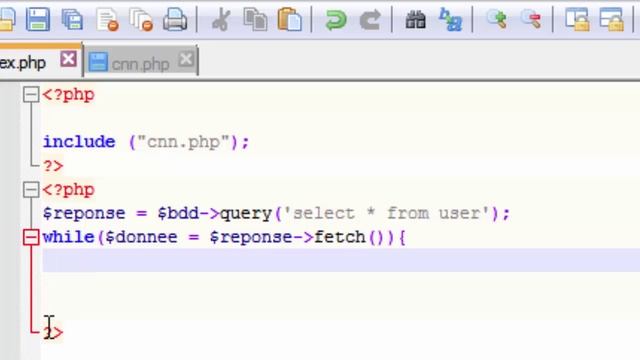Open the Replace tool icon
The image size is (640, 360).
[450, 20]
